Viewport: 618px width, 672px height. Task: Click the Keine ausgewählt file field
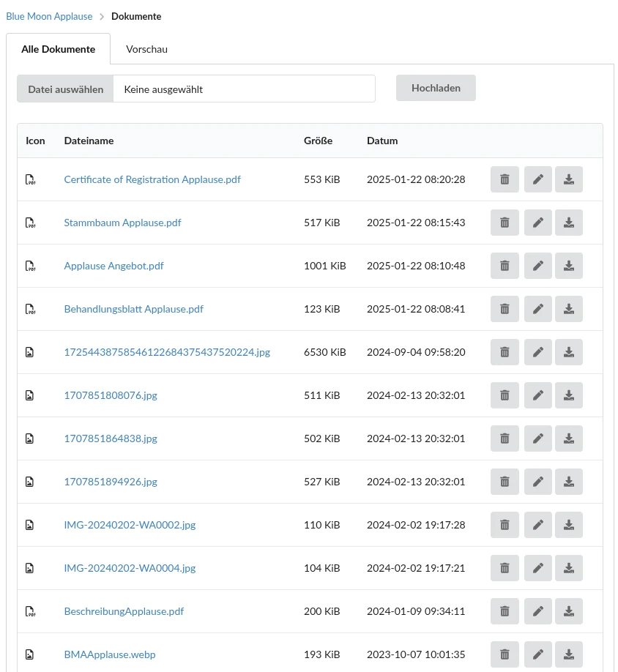coord(244,89)
